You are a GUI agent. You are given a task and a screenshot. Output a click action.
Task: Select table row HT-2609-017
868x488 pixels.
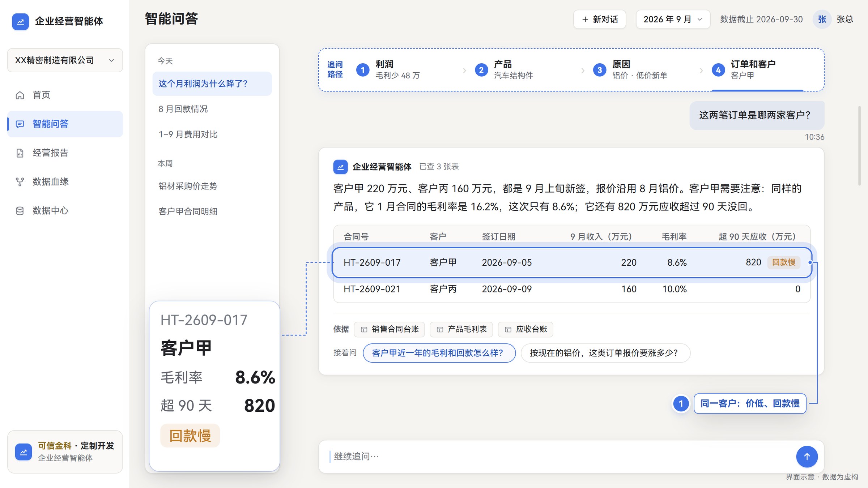[x=571, y=262]
